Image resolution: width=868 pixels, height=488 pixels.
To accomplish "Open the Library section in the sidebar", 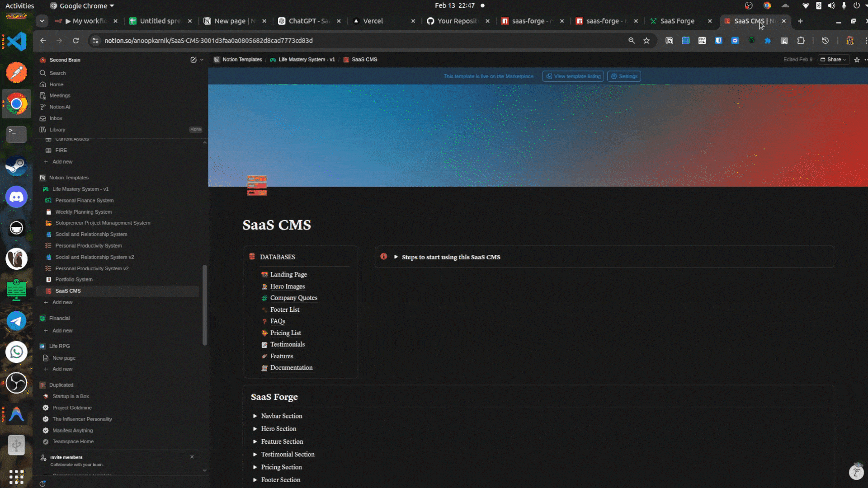I will coord(57,130).
